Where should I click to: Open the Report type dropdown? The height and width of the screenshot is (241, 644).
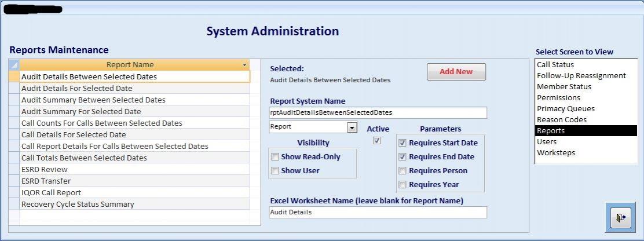(352, 127)
